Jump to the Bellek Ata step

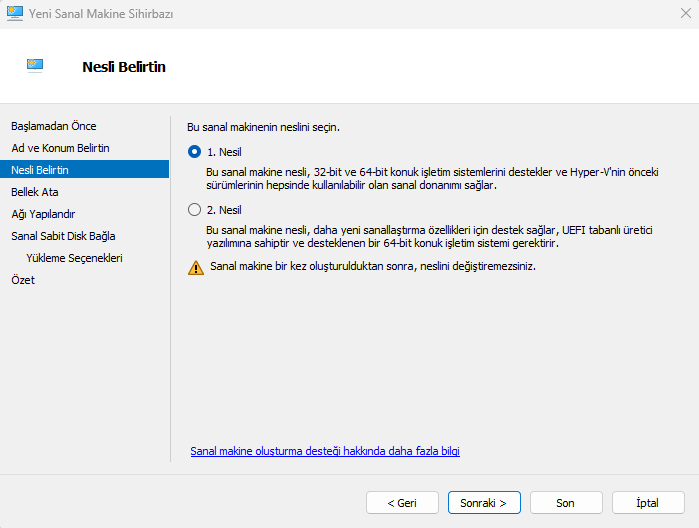(x=33, y=192)
